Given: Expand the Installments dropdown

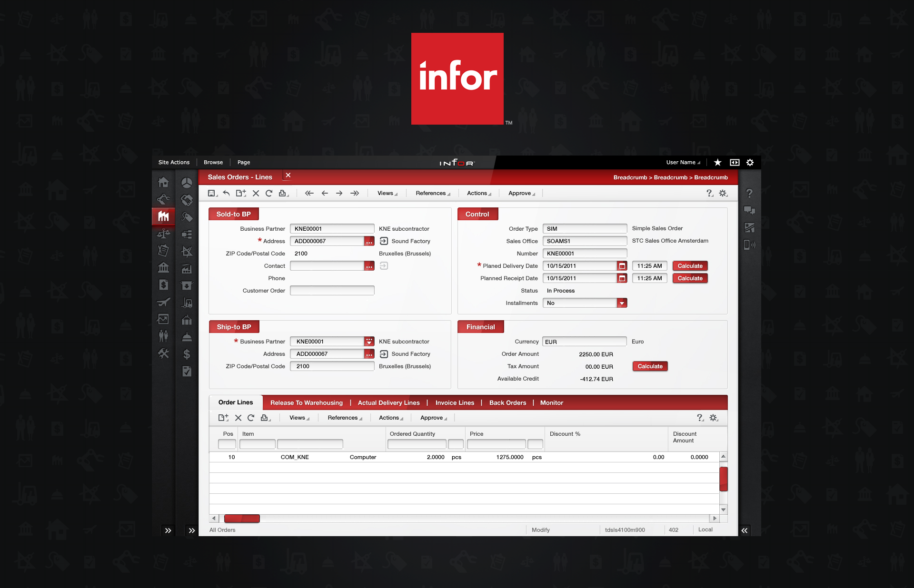Looking at the screenshot, I should pyautogui.click(x=622, y=303).
